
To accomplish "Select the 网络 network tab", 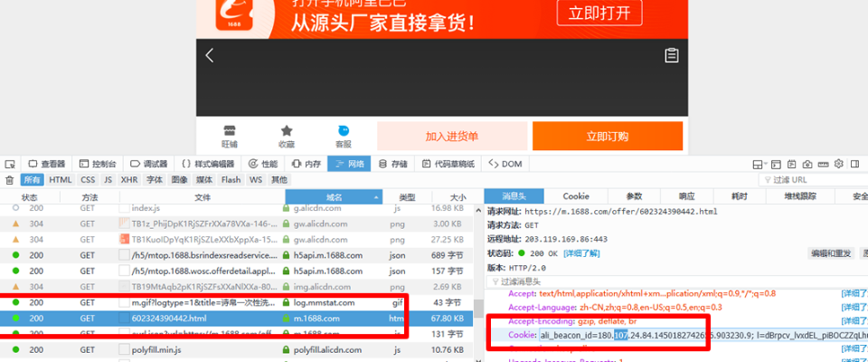I will tap(349, 164).
